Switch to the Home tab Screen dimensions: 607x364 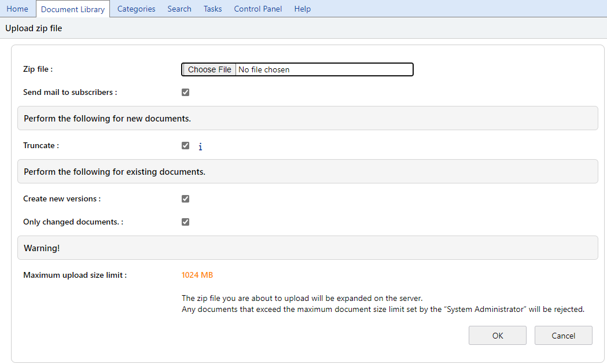pyautogui.click(x=17, y=8)
